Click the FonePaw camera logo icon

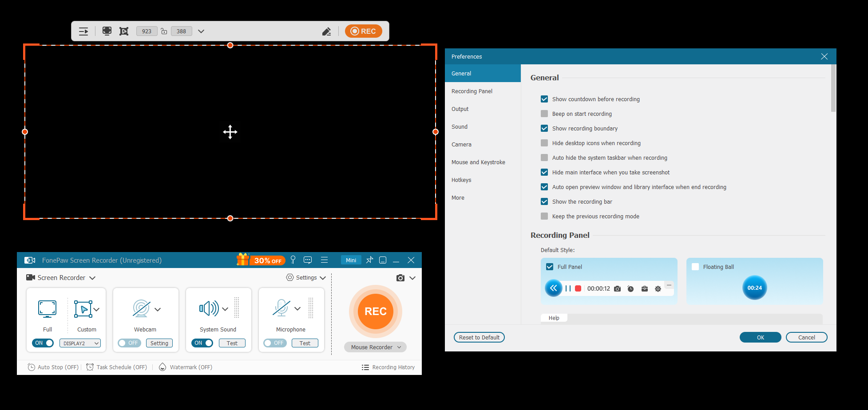pyautogui.click(x=30, y=260)
